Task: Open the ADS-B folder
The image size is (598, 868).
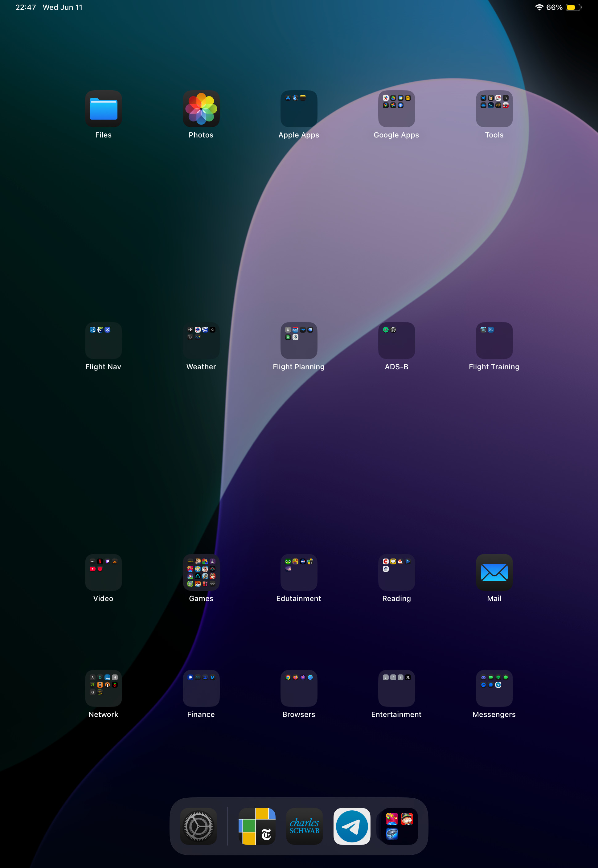Action: [x=396, y=341]
